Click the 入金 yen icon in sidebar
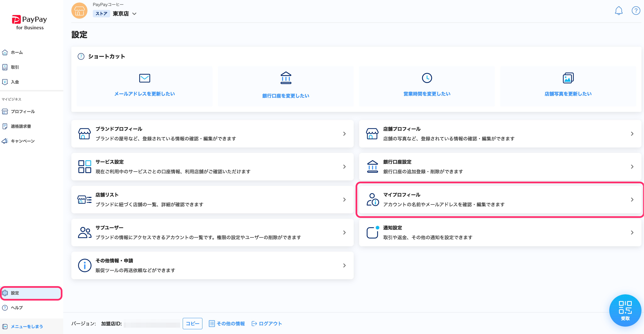Viewport: 644px width, 334px height. [x=5, y=82]
